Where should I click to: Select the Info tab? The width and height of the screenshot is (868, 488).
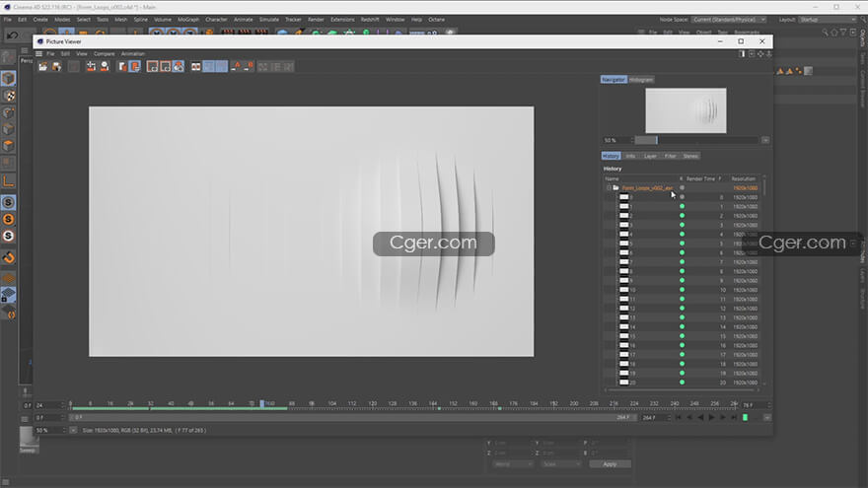pyautogui.click(x=630, y=156)
